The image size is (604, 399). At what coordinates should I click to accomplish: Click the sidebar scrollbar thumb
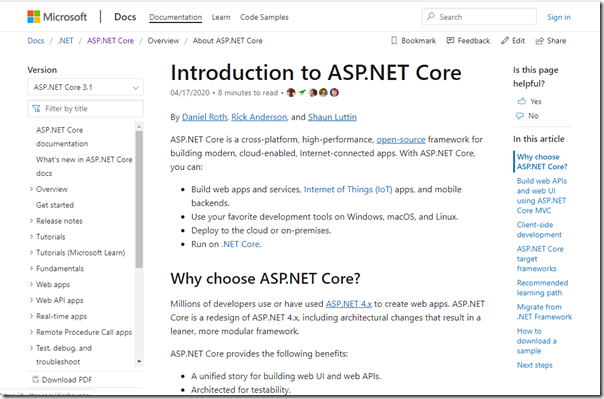pos(139,199)
